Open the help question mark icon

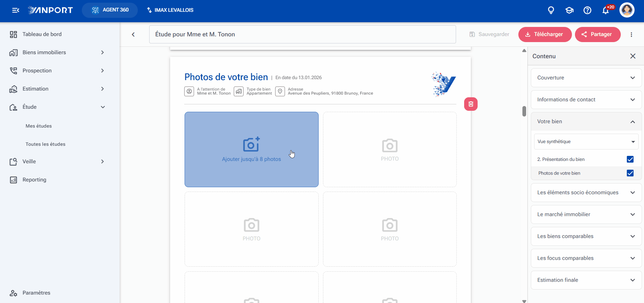point(587,10)
